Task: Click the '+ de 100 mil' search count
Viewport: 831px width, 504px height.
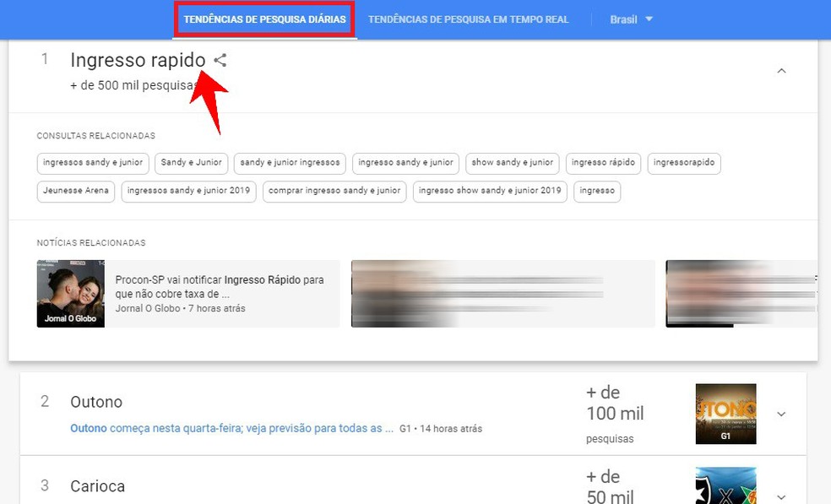Action: tap(615, 403)
